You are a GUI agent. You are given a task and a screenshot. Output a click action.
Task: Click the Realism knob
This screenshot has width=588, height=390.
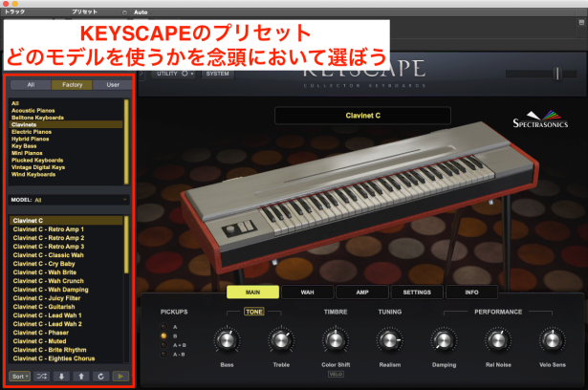tap(390, 340)
